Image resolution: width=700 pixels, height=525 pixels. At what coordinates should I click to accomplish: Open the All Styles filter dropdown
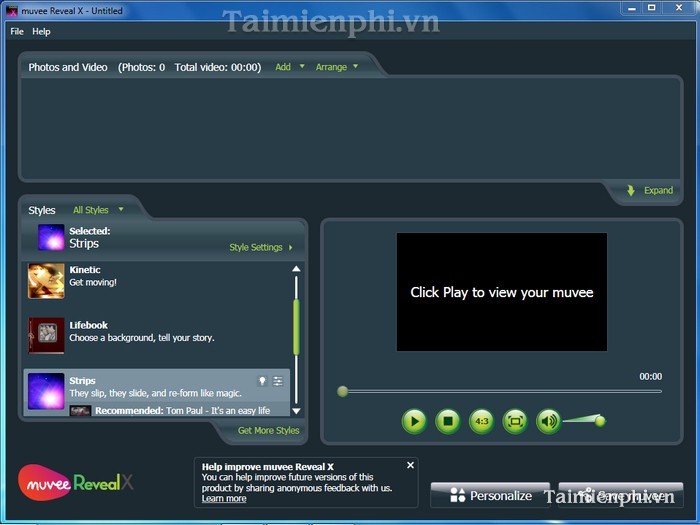(98, 210)
